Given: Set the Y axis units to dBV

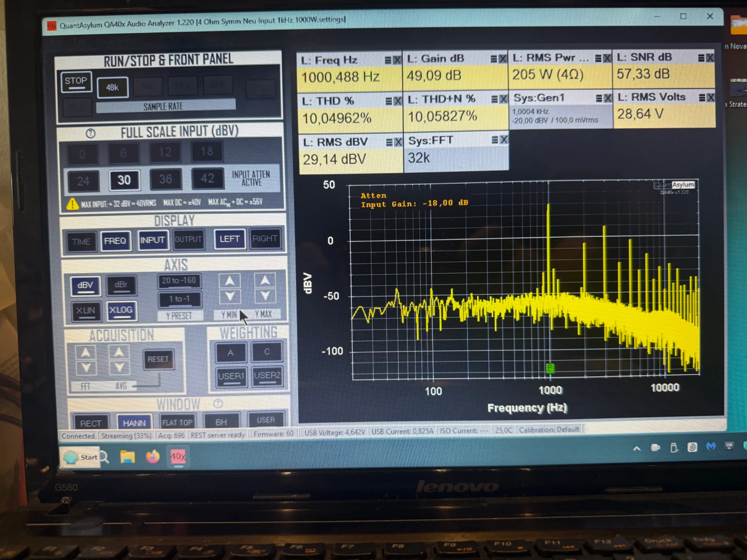Looking at the screenshot, I should 86,286.
